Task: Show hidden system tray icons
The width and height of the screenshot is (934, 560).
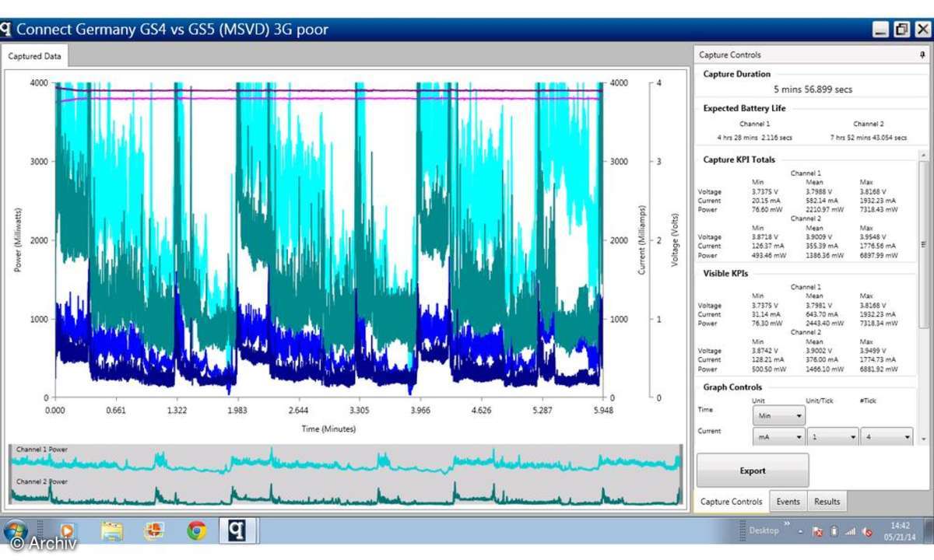Action: pyautogui.click(x=800, y=531)
